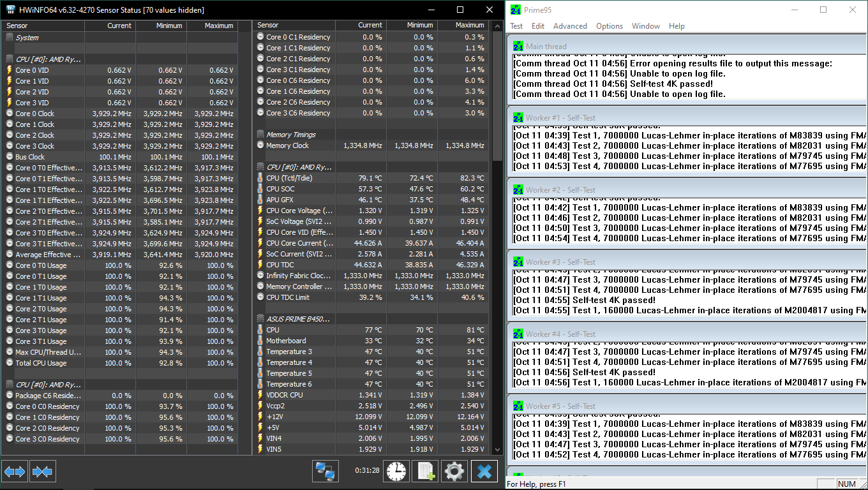Select the Temperature 3 sensor row
Screen dimensions: 868x490
pos(371,352)
